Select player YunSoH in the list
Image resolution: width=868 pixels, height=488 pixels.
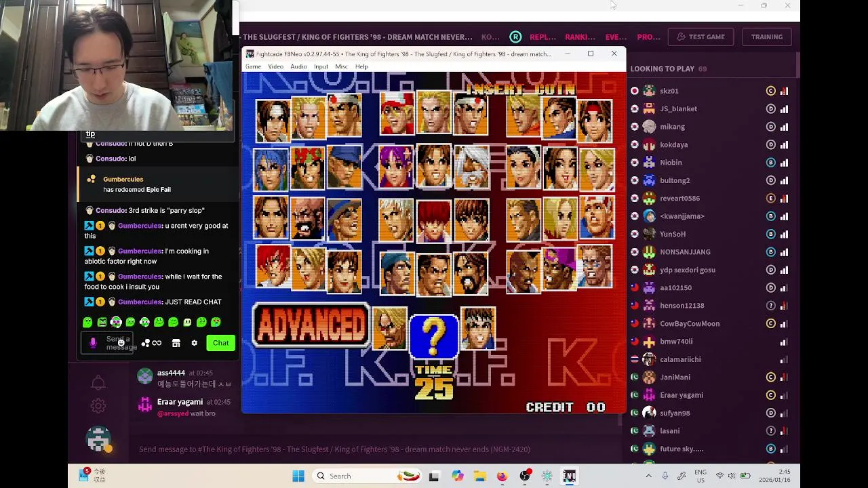[673, 234]
